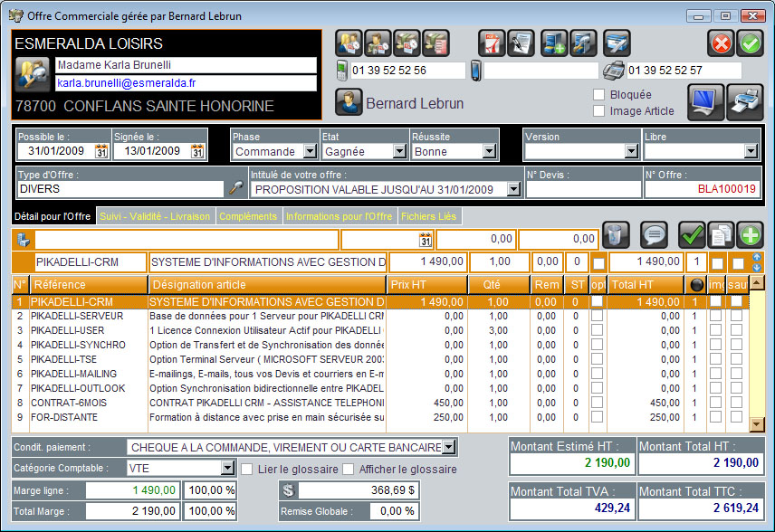
Task: Check the Lier le glossaire box
Action: [247, 469]
